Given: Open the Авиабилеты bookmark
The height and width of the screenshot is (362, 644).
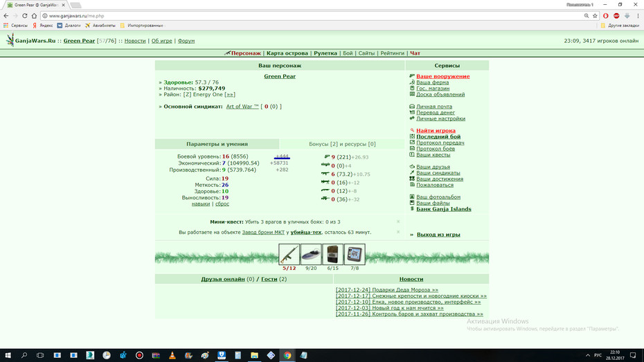Looking at the screenshot, I should click(100, 26).
